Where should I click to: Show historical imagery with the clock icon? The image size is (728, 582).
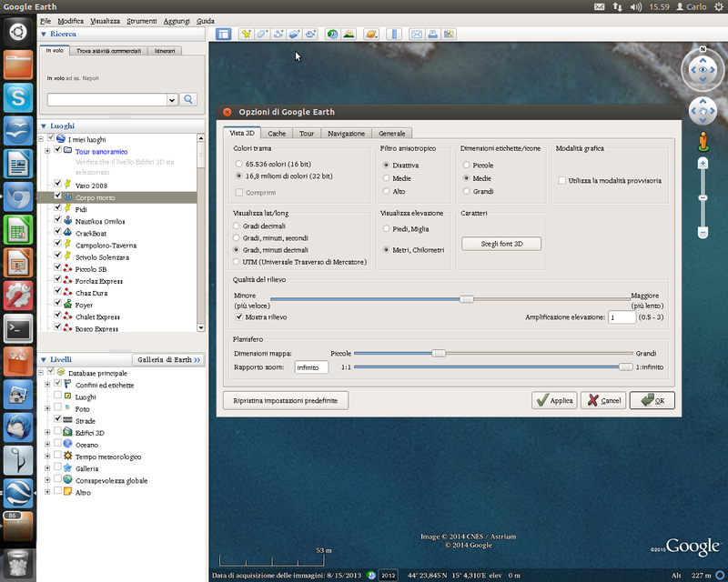point(332,34)
